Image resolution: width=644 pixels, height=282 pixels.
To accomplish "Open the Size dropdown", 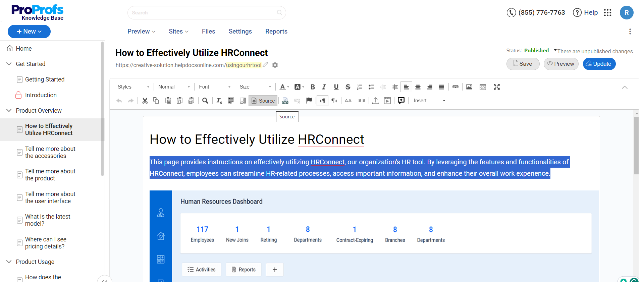I will [x=255, y=87].
